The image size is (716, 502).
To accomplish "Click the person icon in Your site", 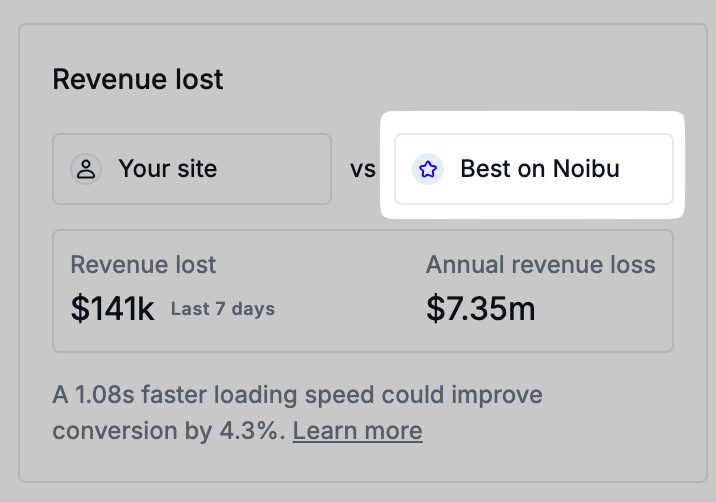I will click(x=87, y=169).
